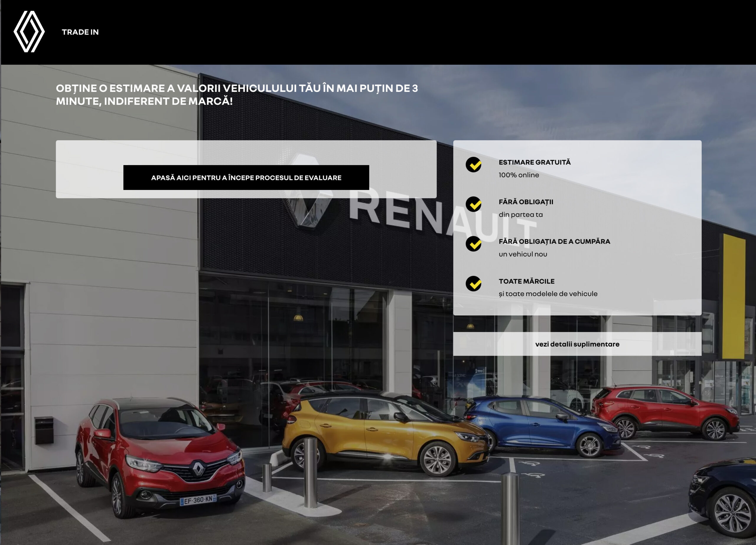The width and height of the screenshot is (756, 545).
Task: Select the ESTIMARE GRATUITĂ heading text
Action: 534,162
